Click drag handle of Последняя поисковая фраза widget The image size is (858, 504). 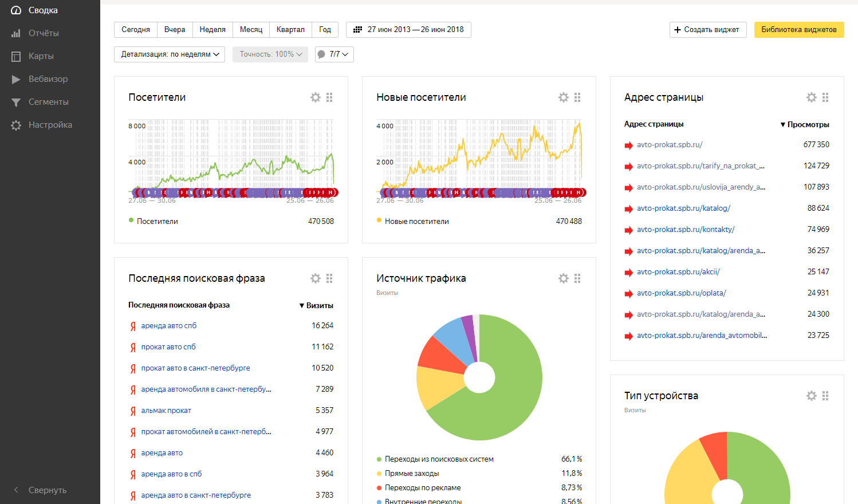coord(329,278)
